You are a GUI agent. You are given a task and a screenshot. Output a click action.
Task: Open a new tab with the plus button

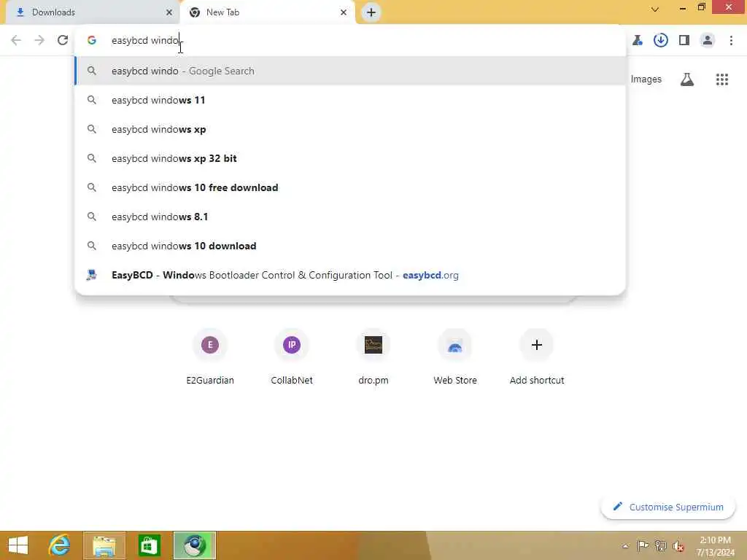coord(371,12)
